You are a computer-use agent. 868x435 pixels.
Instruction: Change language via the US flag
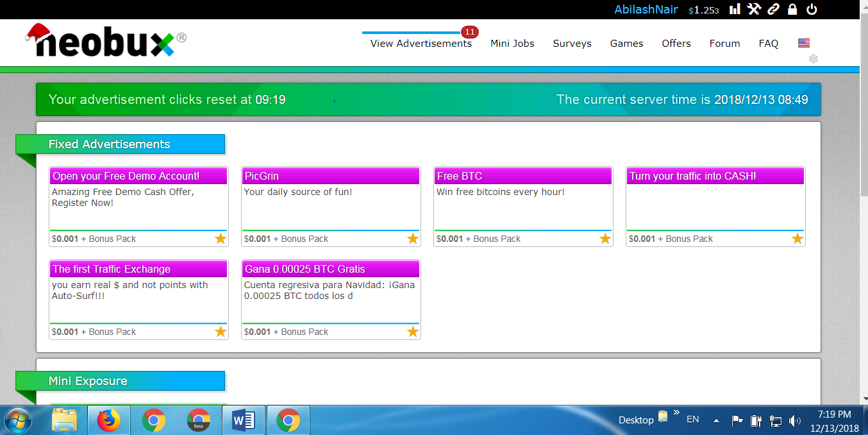(804, 43)
